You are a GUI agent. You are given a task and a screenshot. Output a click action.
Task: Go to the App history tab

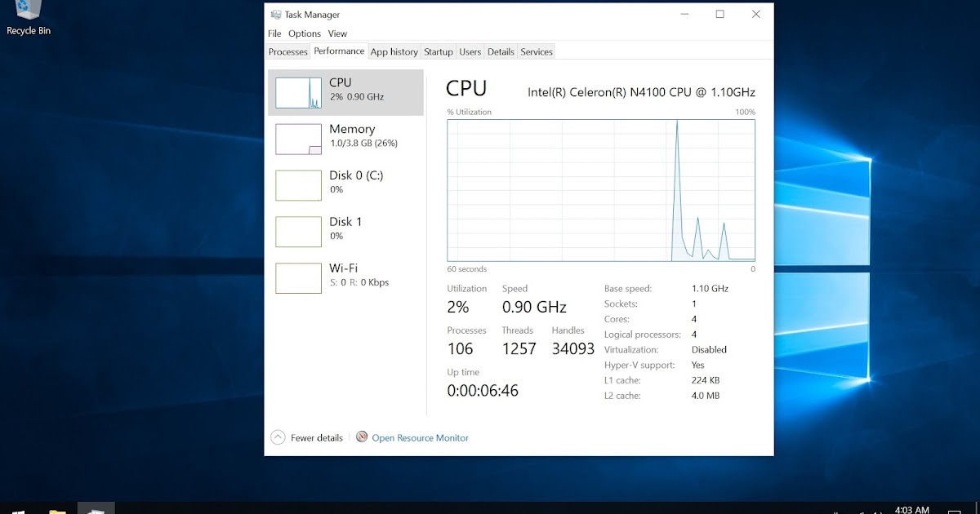coord(394,51)
